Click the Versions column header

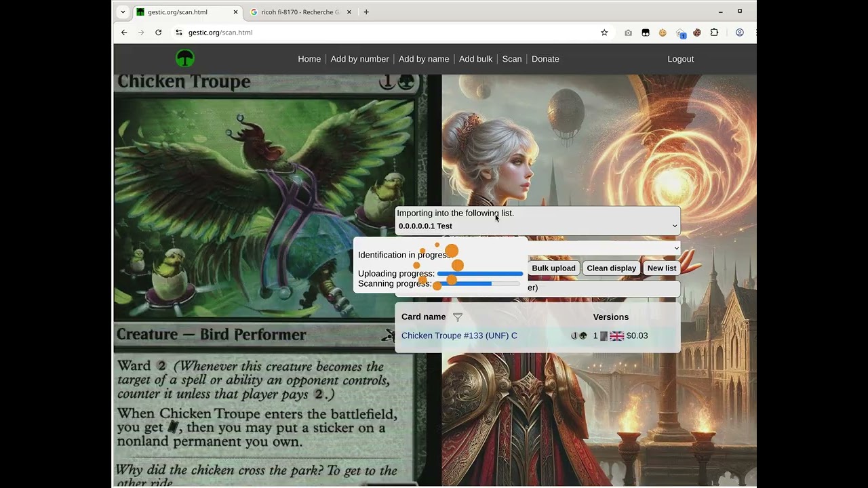tap(611, 317)
